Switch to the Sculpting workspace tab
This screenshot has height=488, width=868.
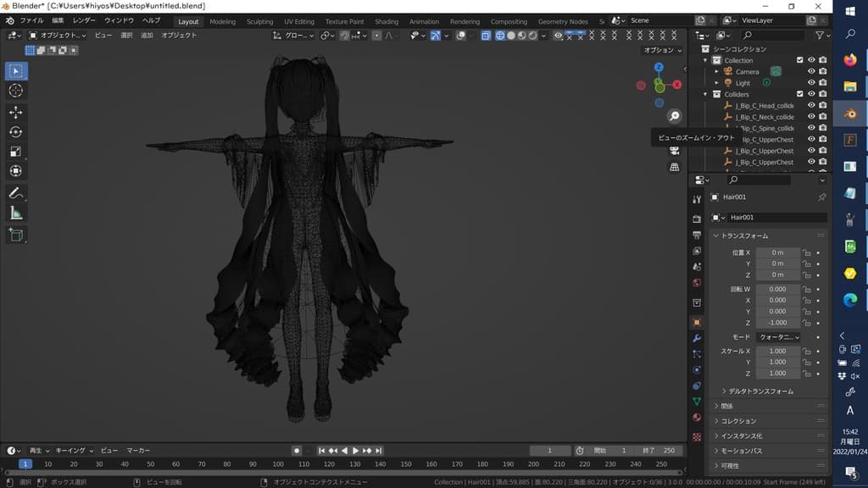pos(259,21)
